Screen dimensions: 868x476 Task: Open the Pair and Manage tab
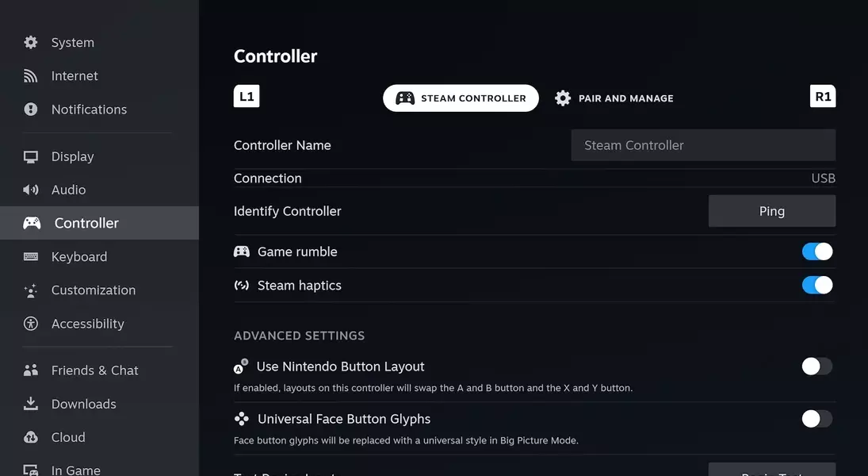(614, 98)
